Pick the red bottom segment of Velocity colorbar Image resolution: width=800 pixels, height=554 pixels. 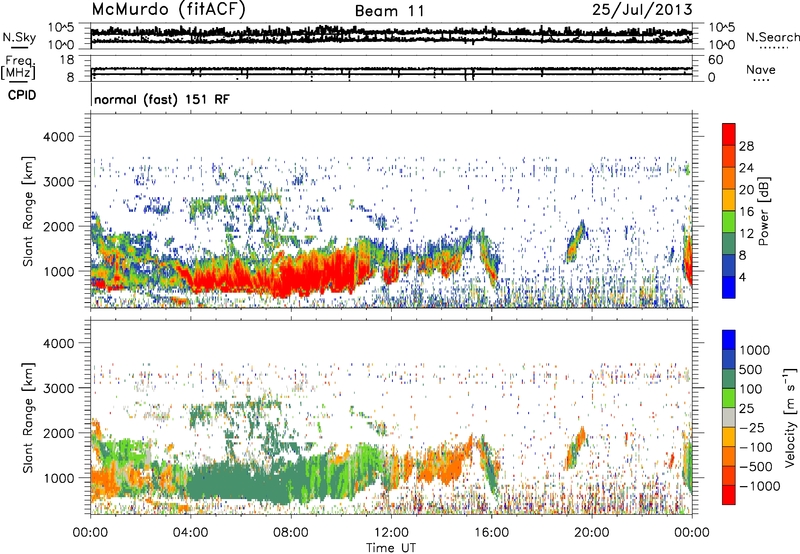coord(729,495)
